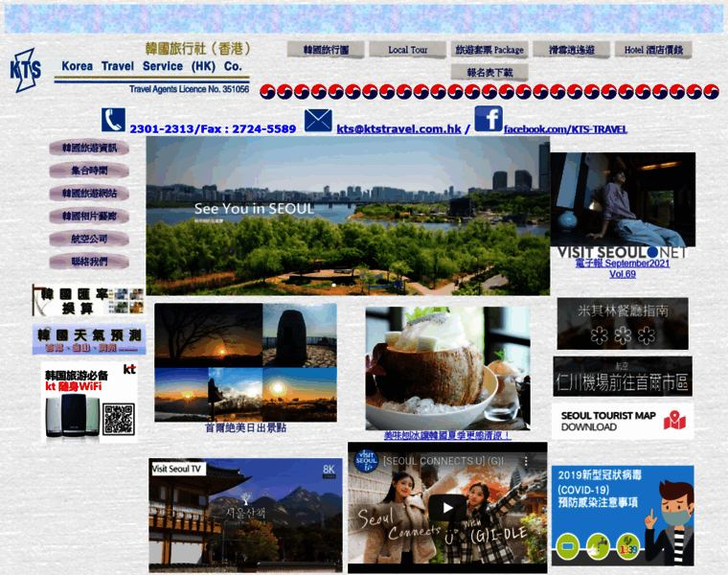
Task: Select 聯絡我們 sidebar button
Action: (x=89, y=262)
